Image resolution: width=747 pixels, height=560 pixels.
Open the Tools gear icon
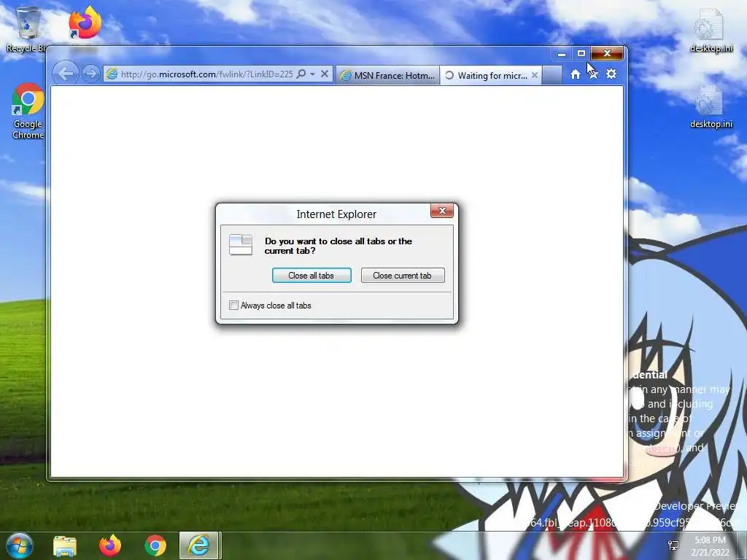(x=611, y=74)
